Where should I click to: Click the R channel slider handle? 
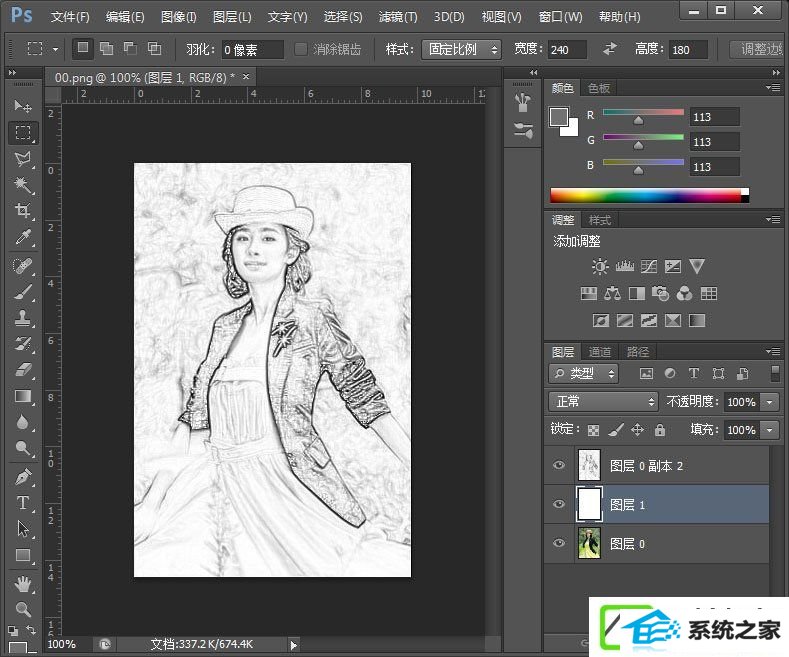[638, 121]
